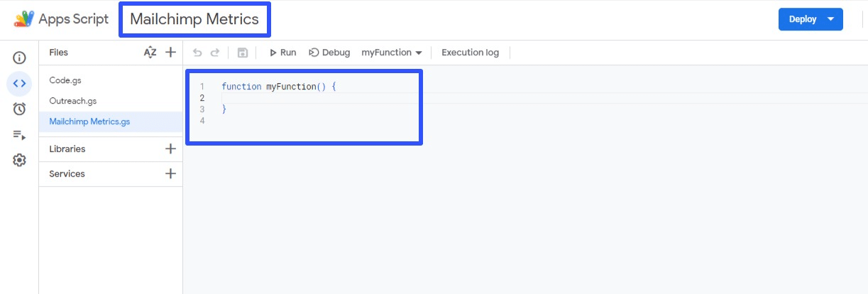Sort files alphabetically with AZ icon

coord(150,53)
